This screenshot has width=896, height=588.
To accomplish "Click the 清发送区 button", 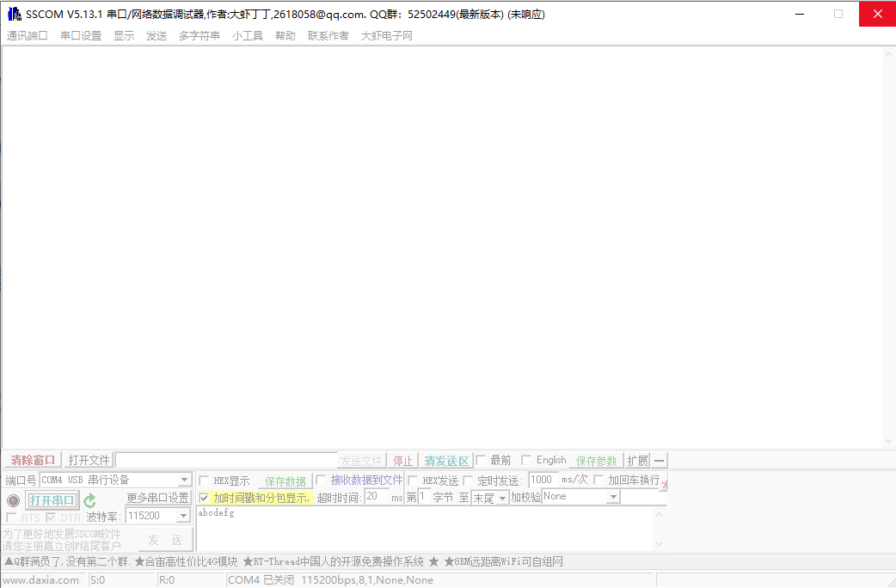I will 446,460.
